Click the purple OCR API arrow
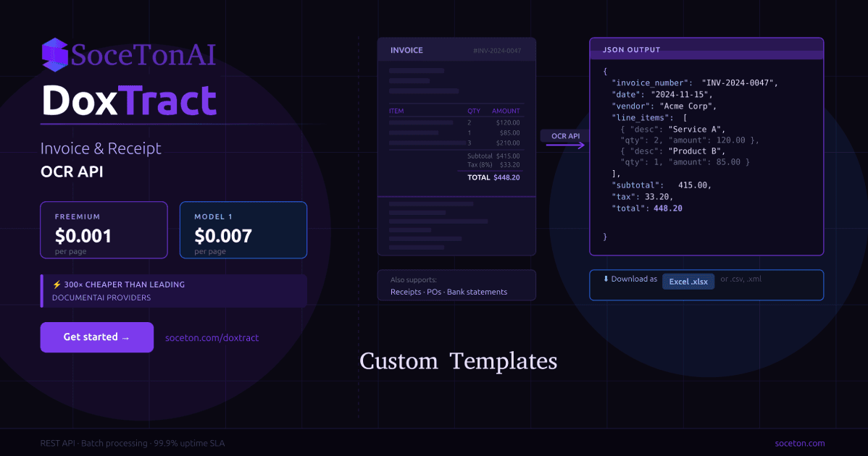The height and width of the screenshot is (456, 868). tap(565, 145)
